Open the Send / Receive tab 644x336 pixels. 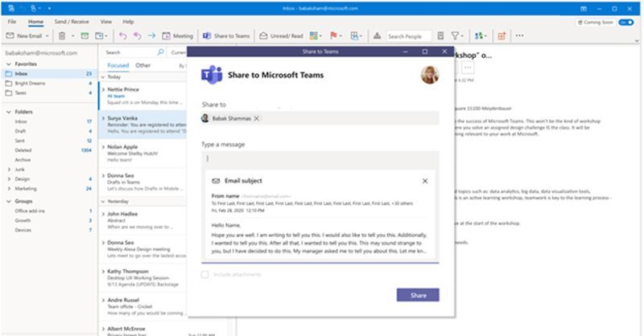point(72,22)
